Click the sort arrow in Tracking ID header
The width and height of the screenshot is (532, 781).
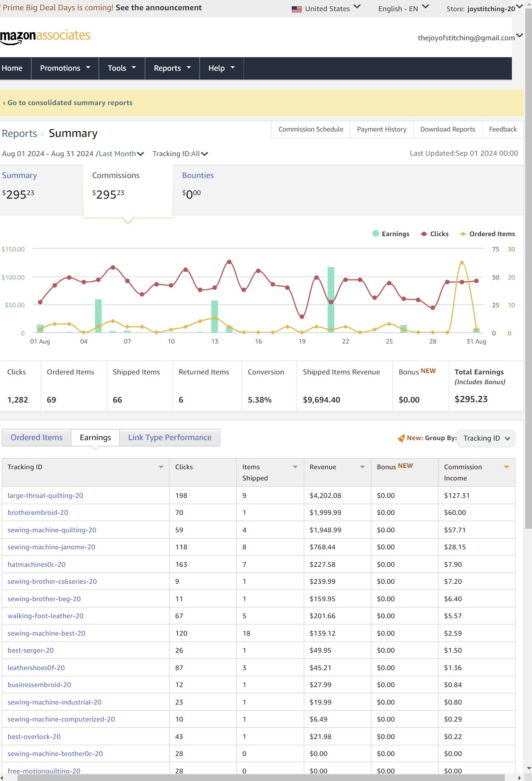[161, 467]
